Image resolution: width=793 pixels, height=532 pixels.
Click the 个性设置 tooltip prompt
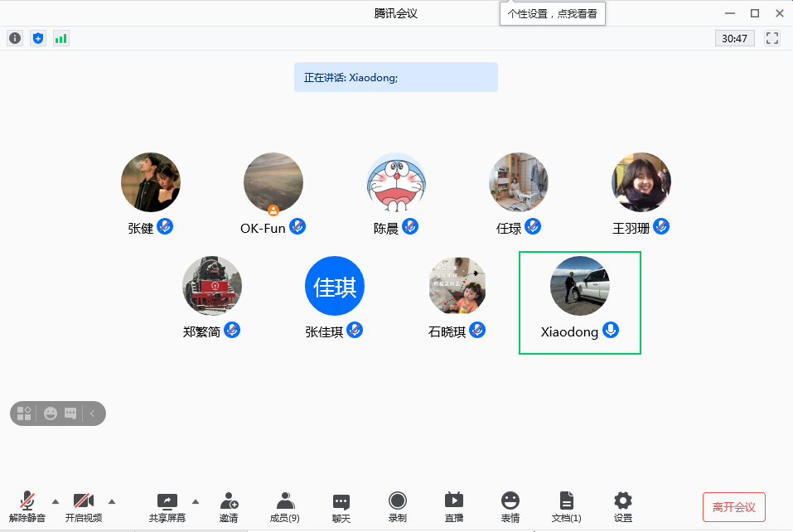pyautogui.click(x=552, y=13)
